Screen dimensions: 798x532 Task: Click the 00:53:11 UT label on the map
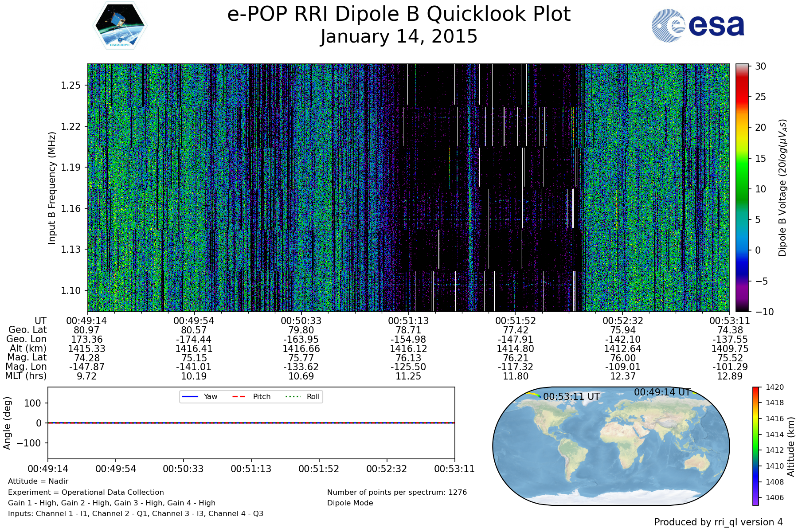tap(571, 396)
